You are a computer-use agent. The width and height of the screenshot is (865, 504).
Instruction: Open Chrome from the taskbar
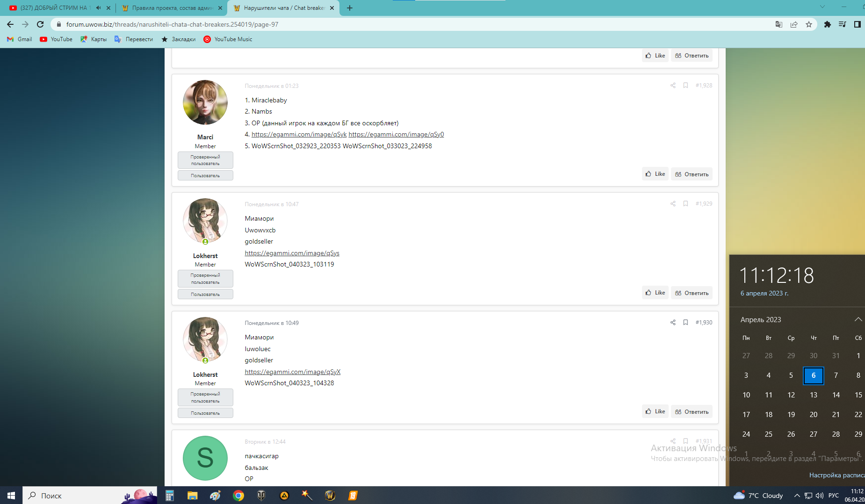pos(238,496)
